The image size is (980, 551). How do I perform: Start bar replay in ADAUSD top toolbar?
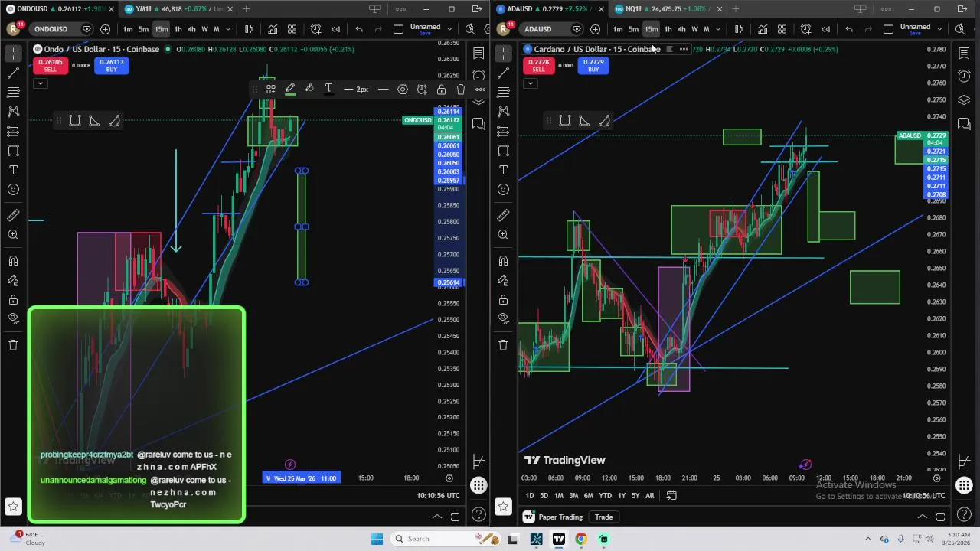(x=825, y=29)
